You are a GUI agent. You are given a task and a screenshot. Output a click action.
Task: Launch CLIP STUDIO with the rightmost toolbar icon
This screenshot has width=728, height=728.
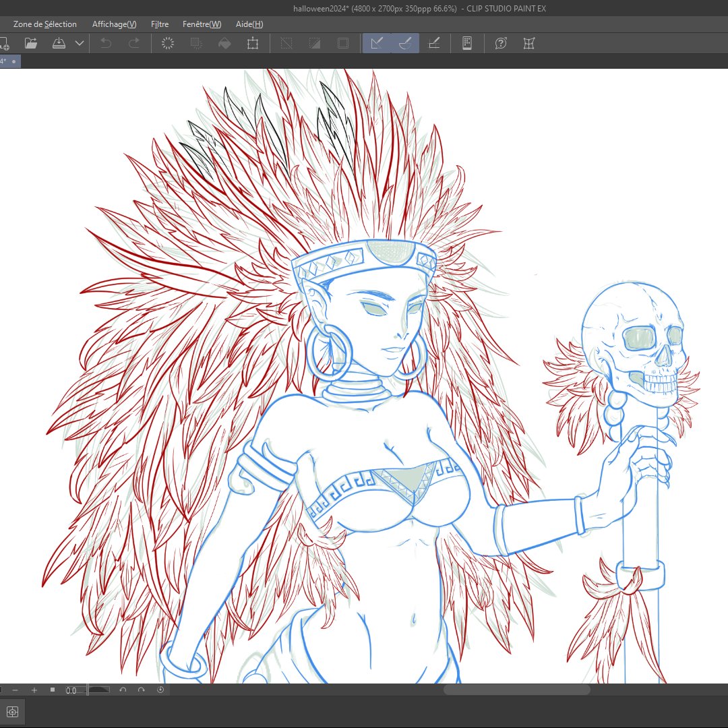pyautogui.click(x=529, y=43)
